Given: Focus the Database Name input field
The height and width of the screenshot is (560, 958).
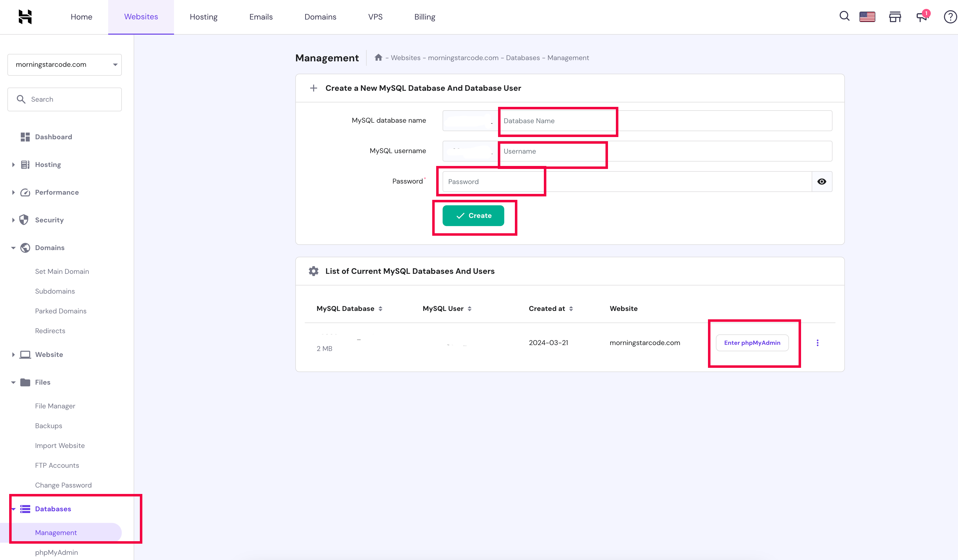Looking at the screenshot, I should [665, 121].
